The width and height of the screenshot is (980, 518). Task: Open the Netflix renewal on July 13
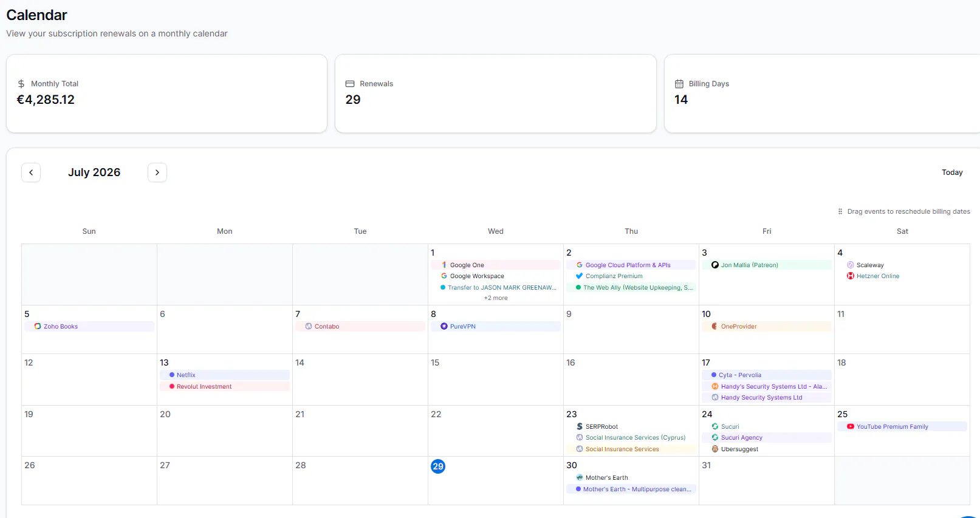pos(225,375)
